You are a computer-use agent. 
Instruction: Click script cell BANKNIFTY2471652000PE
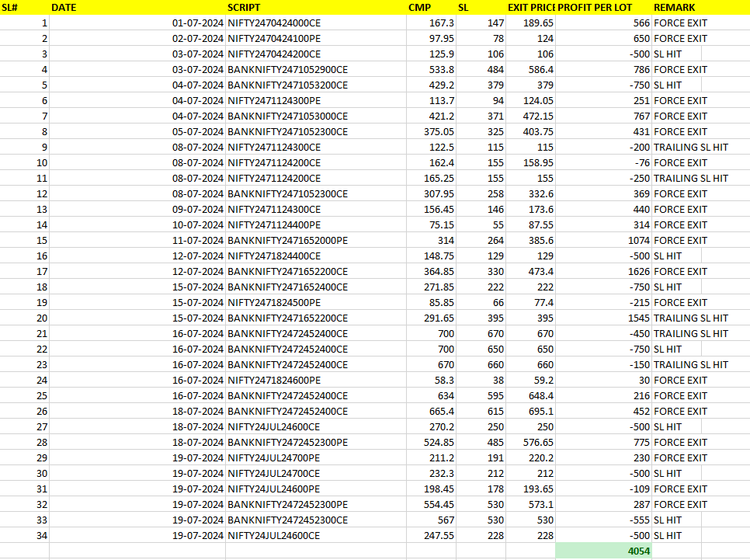pyautogui.click(x=316, y=240)
